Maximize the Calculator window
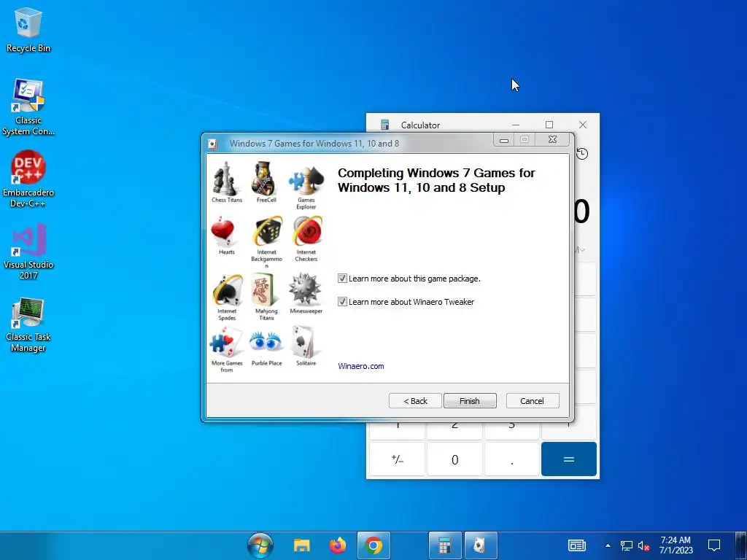The width and height of the screenshot is (747, 560). click(549, 125)
